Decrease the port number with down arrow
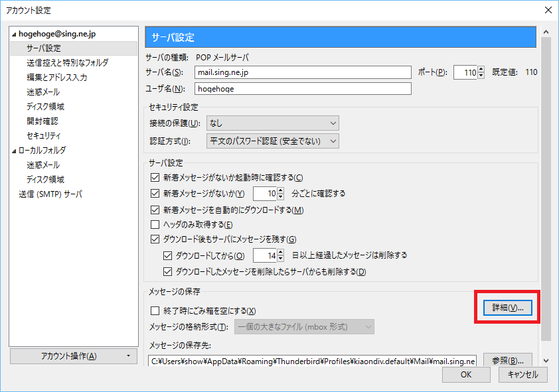The height and width of the screenshot is (392, 559). (x=481, y=76)
